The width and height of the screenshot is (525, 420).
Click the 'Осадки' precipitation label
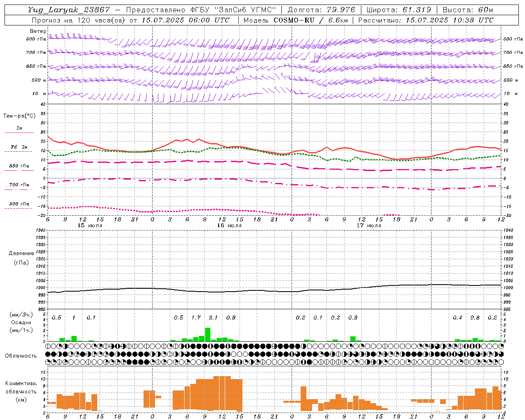21,322
